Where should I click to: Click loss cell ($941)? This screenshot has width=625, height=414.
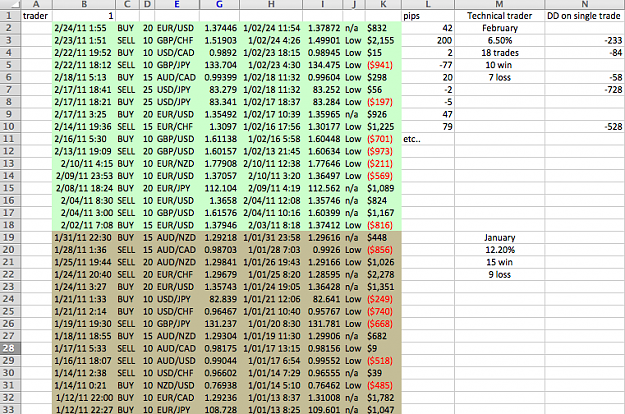click(x=383, y=65)
